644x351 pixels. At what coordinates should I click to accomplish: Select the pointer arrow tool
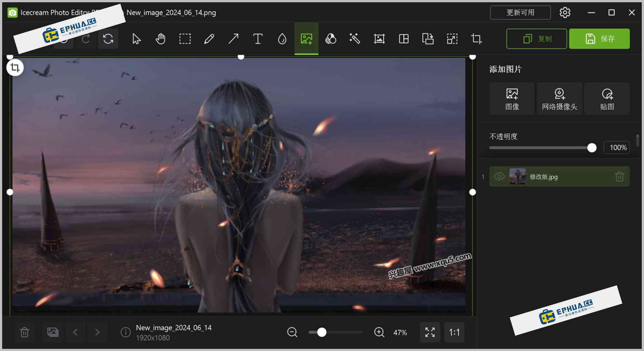point(136,39)
